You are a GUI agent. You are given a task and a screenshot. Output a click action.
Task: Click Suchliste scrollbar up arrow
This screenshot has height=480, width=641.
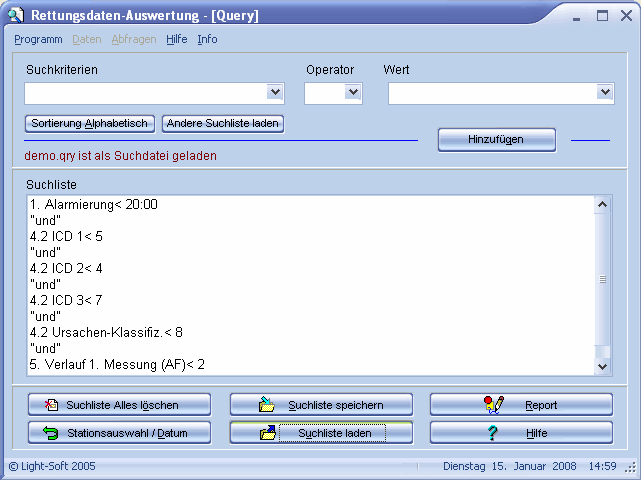602,204
